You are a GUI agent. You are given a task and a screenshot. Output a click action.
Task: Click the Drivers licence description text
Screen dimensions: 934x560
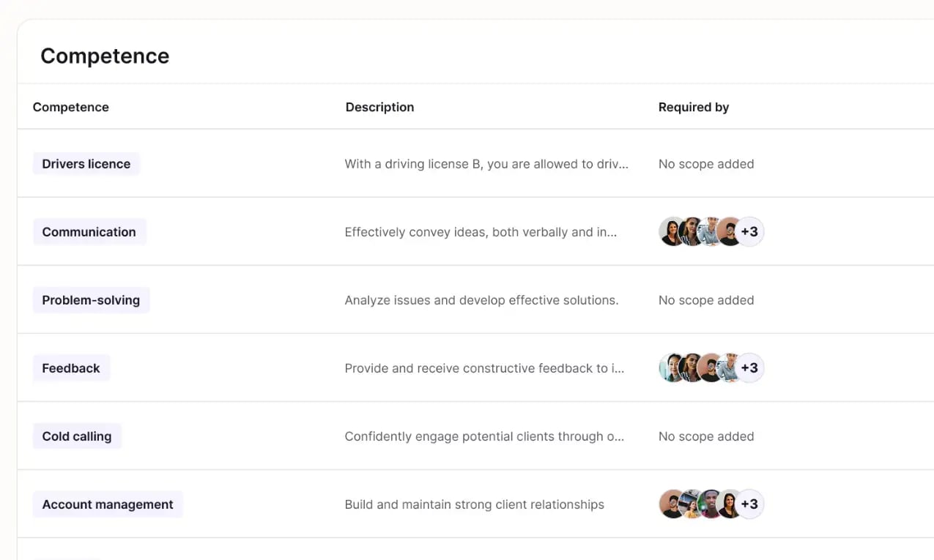click(486, 164)
